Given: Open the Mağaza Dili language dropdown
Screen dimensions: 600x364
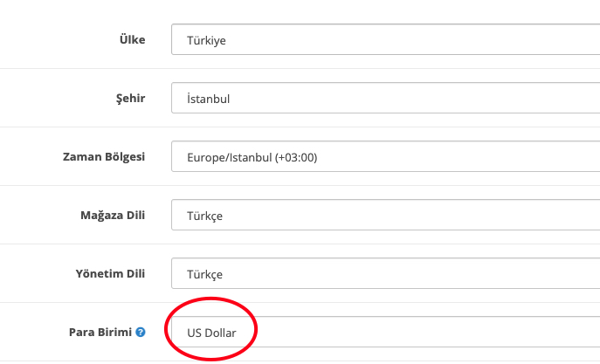Looking at the screenshot, I should click(x=386, y=215).
